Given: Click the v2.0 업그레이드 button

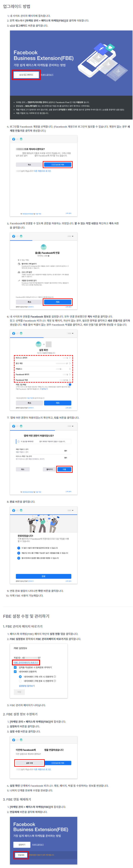Looking at the screenshot, I should [x=26, y=75].
